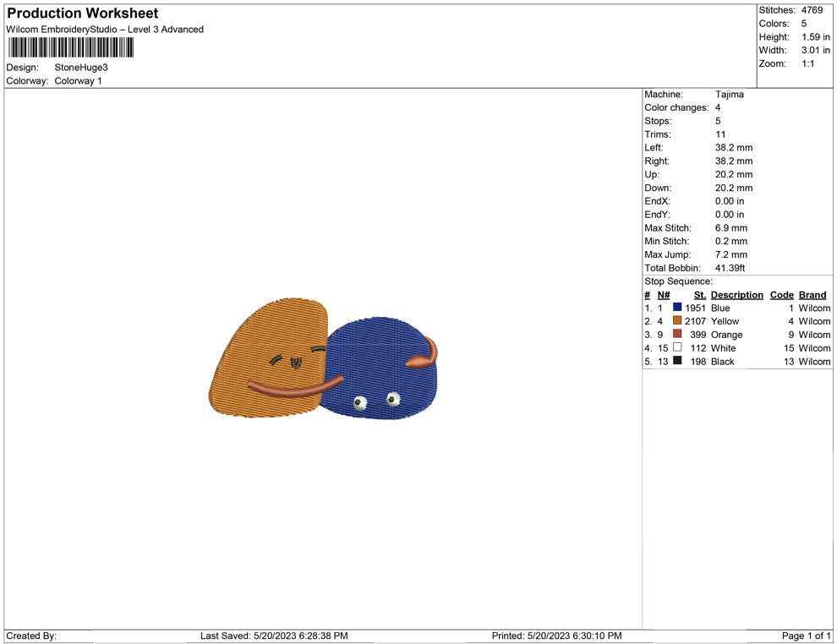The image size is (837, 644).
Task: Click the design name 'StoneHuge3'
Action: tap(81, 68)
